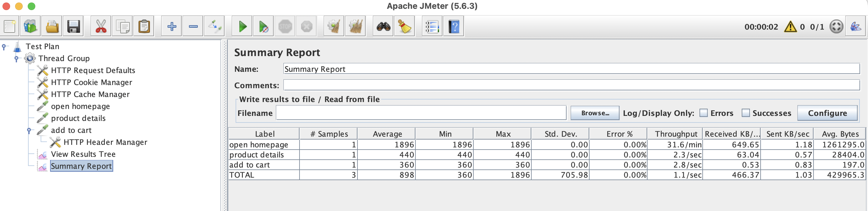This screenshot has width=868, height=211.
Task: Click the Paste clipboard icon
Action: [144, 26]
